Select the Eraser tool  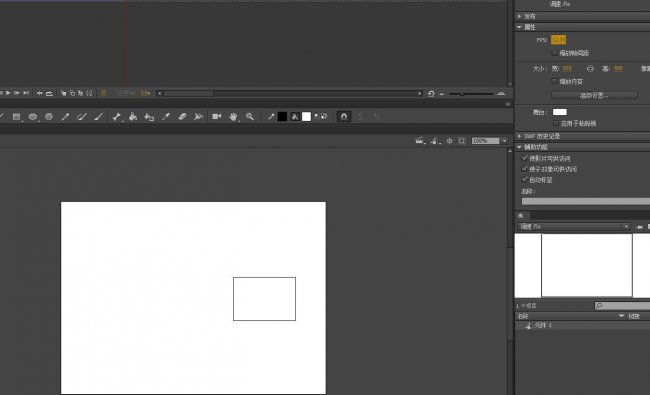[182, 117]
